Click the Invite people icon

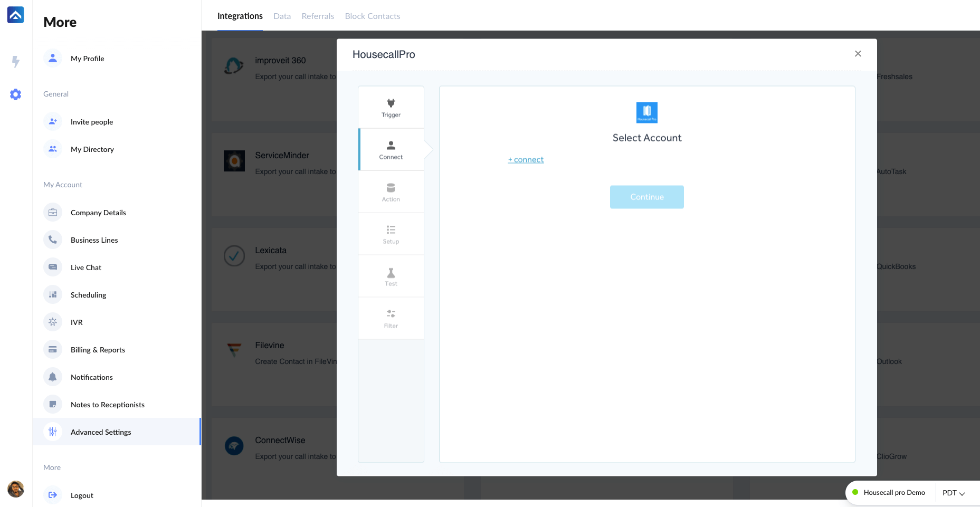click(x=53, y=122)
